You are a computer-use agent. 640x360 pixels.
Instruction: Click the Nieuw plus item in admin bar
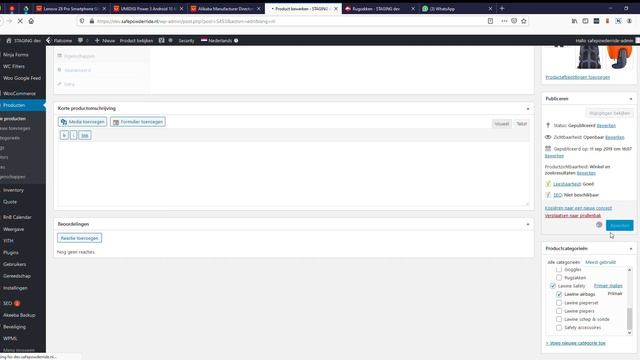coord(105,40)
